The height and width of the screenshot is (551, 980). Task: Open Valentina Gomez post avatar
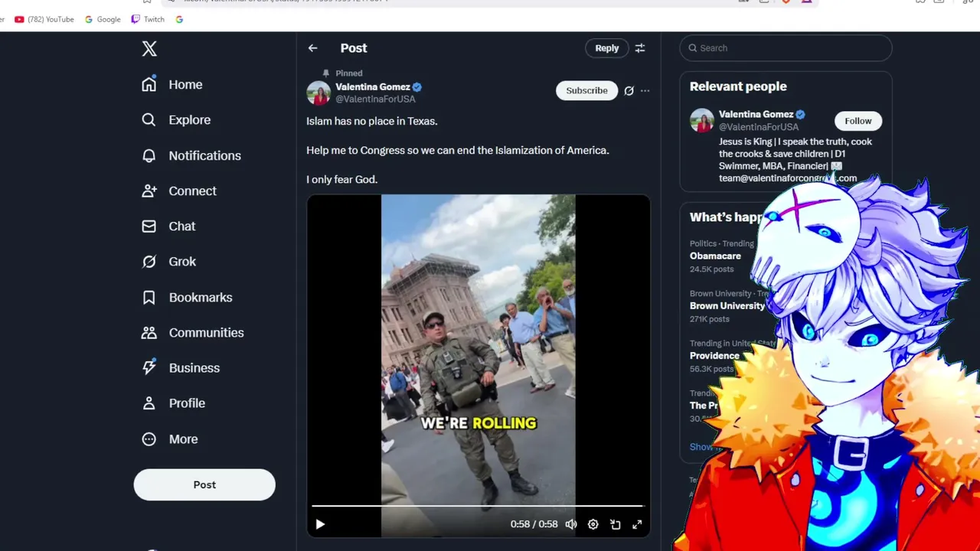(x=318, y=93)
